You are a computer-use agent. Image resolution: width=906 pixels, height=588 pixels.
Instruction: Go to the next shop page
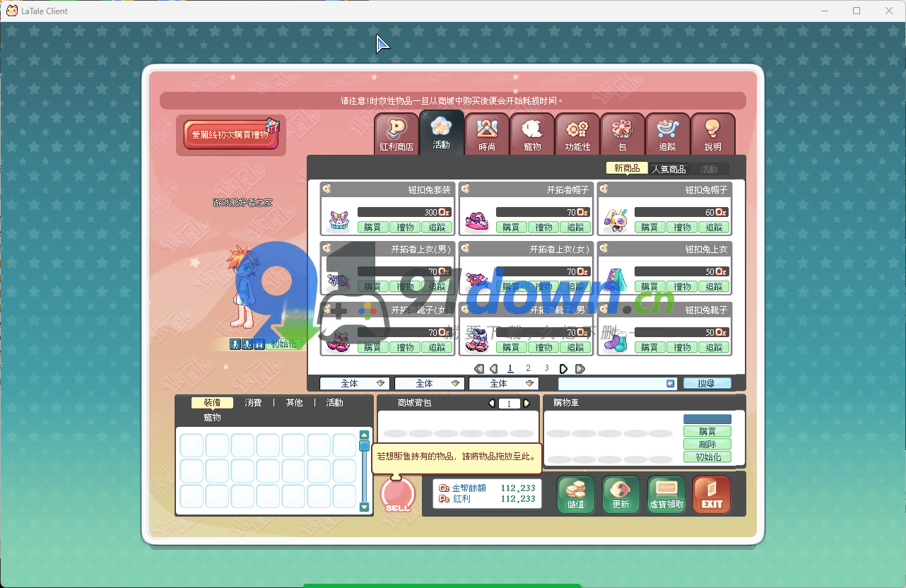coord(563,369)
